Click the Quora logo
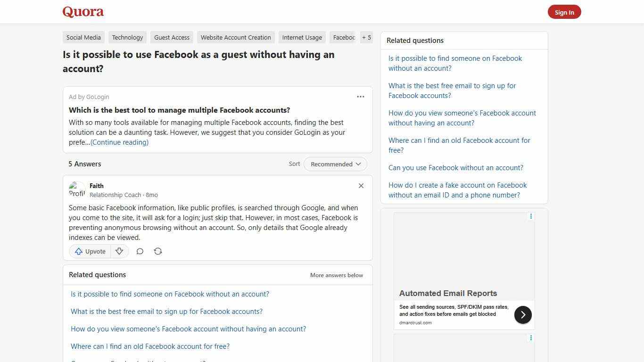This screenshot has height=362, width=644. pos(83,11)
